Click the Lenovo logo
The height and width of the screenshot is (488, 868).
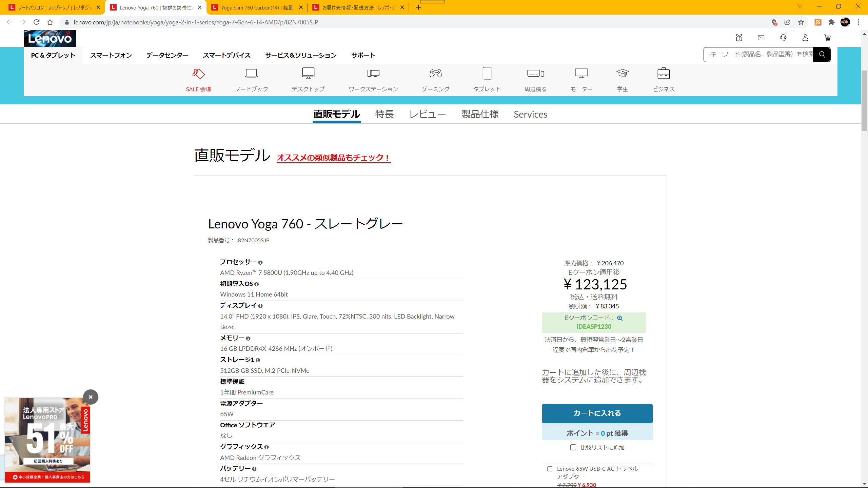(50, 39)
